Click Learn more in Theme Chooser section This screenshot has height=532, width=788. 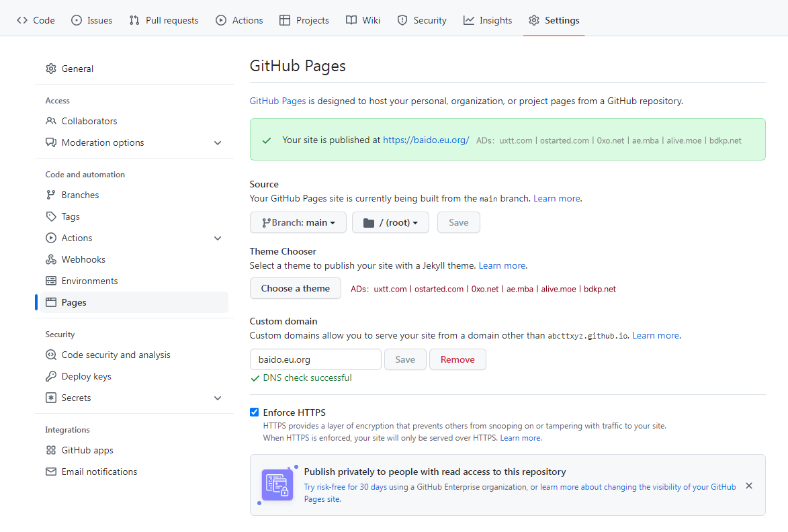click(x=502, y=265)
